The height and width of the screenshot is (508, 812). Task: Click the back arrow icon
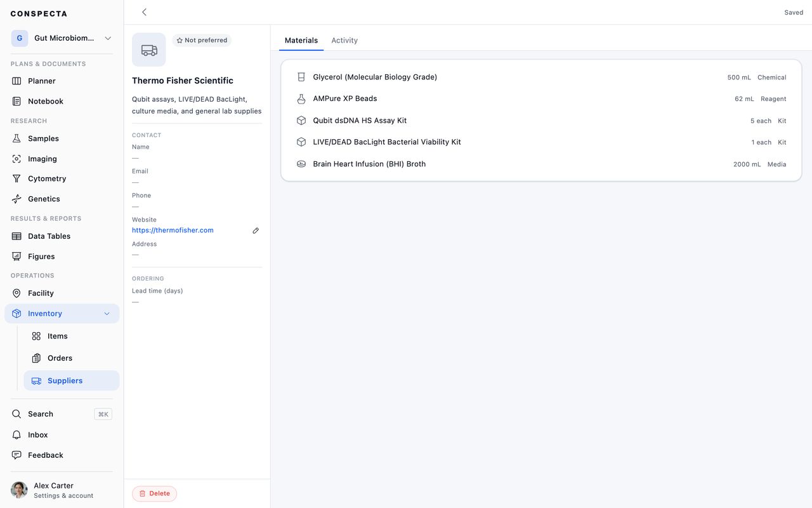[144, 12]
